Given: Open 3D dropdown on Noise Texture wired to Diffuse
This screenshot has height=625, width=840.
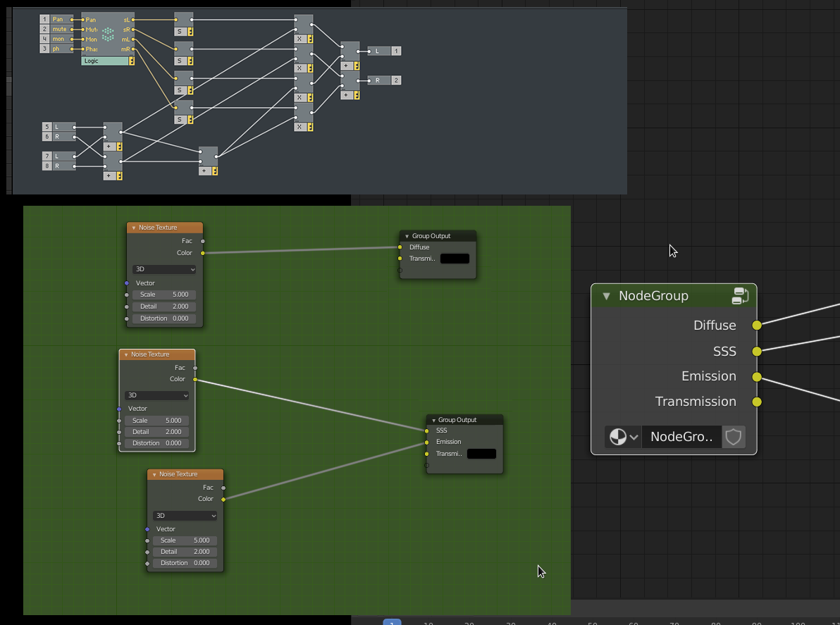Looking at the screenshot, I should tap(164, 269).
